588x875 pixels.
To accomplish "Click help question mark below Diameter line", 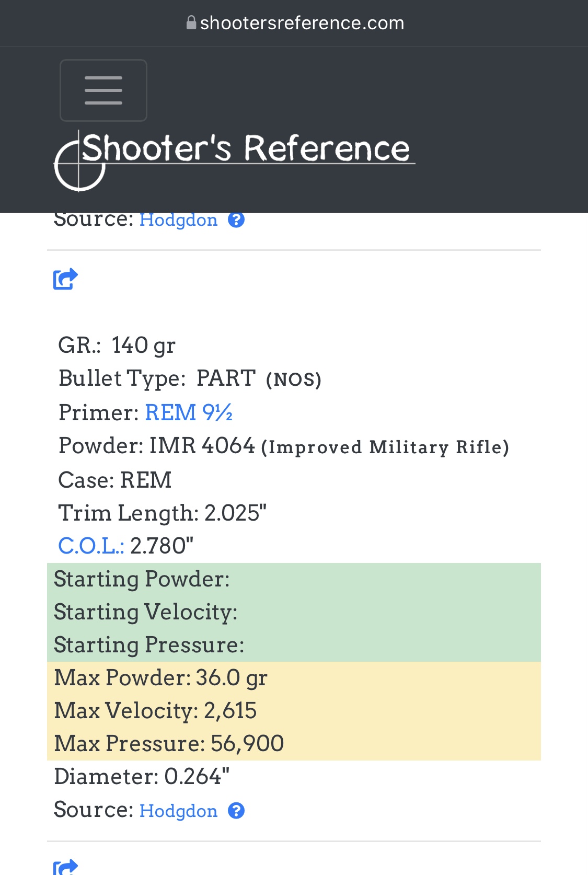I will pos(236,811).
